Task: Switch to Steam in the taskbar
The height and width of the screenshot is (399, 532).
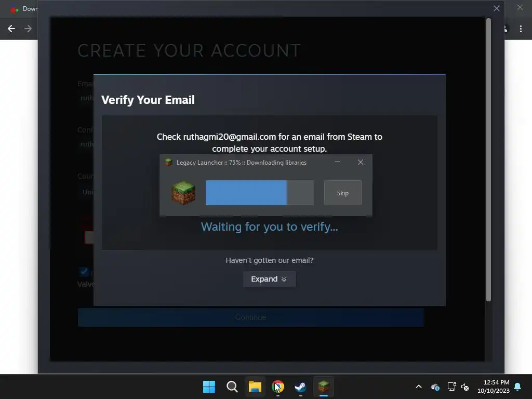Action: coord(301,387)
